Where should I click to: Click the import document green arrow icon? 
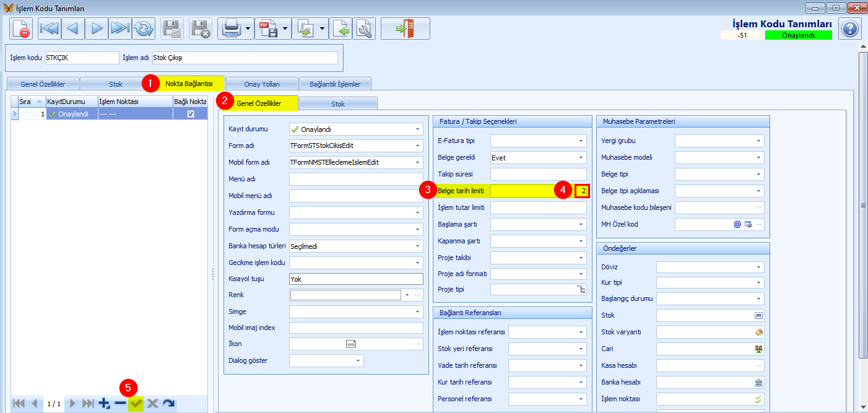tap(341, 29)
